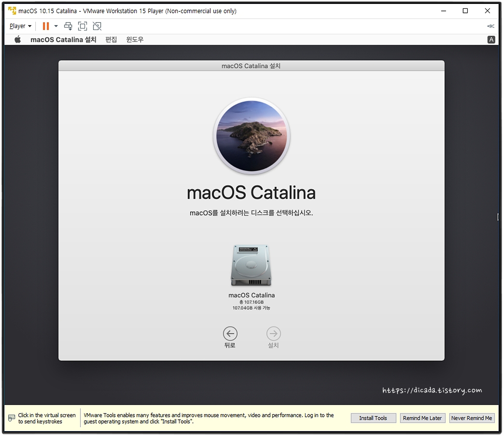Open the Player dropdown menu
504x436 pixels.
(x=20, y=26)
